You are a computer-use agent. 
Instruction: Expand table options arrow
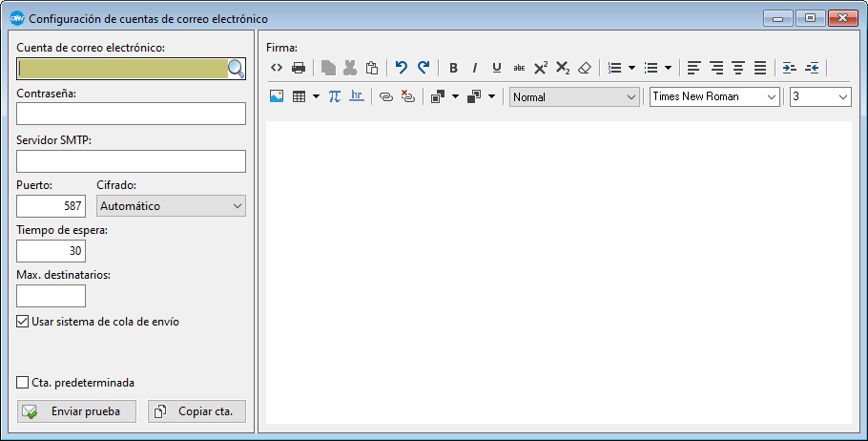(316, 96)
